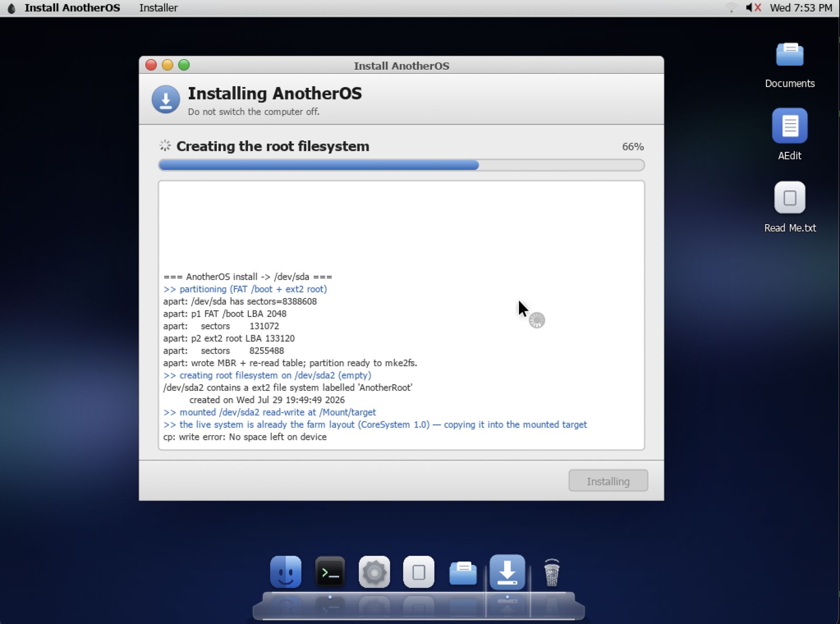The height and width of the screenshot is (624, 840).
Task: Click the 'Do not switch the computer off' subtitle
Action: tap(254, 112)
